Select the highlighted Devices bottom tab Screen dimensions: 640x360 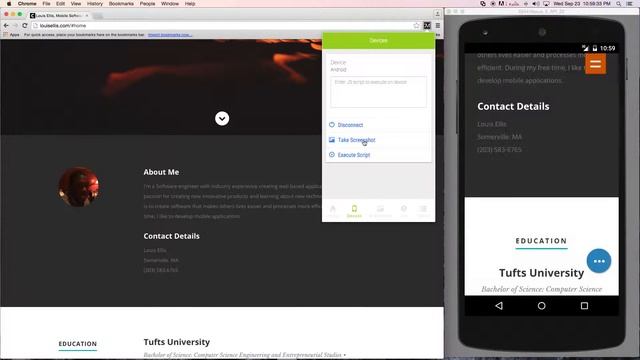click(354, 211)
